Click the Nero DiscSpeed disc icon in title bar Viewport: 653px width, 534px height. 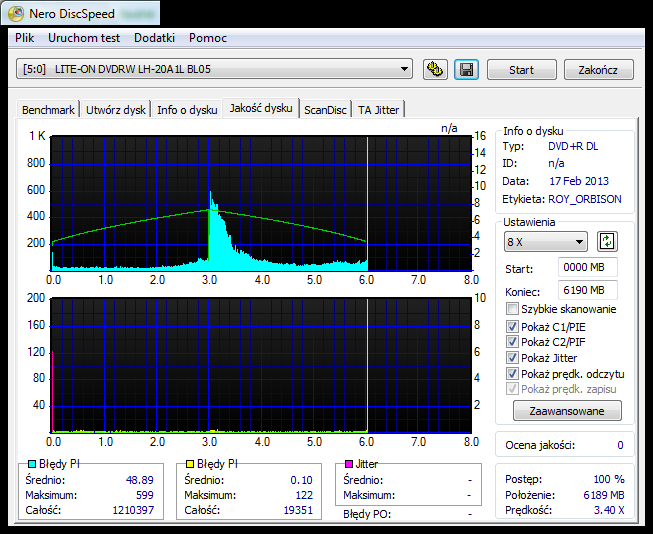coord(15,13)
